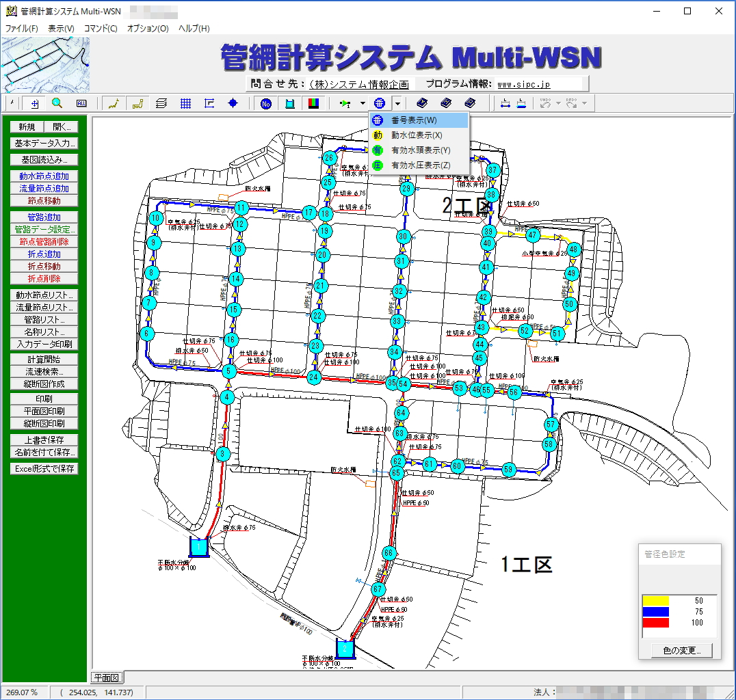The height and width of the screenshot is (700, 736).
Task: Toggle the RGB pipe color display icon
Action: [313, 104]
